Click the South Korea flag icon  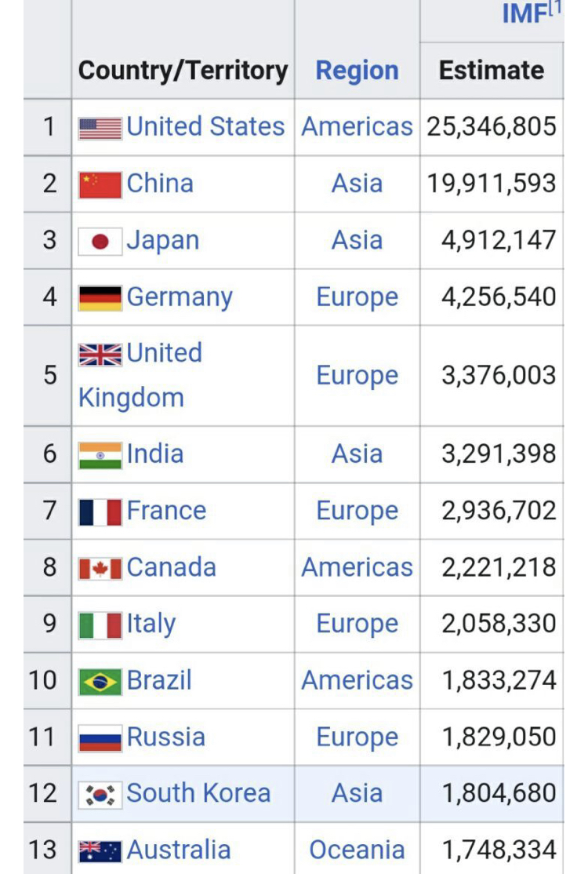[x=100, y=795]
